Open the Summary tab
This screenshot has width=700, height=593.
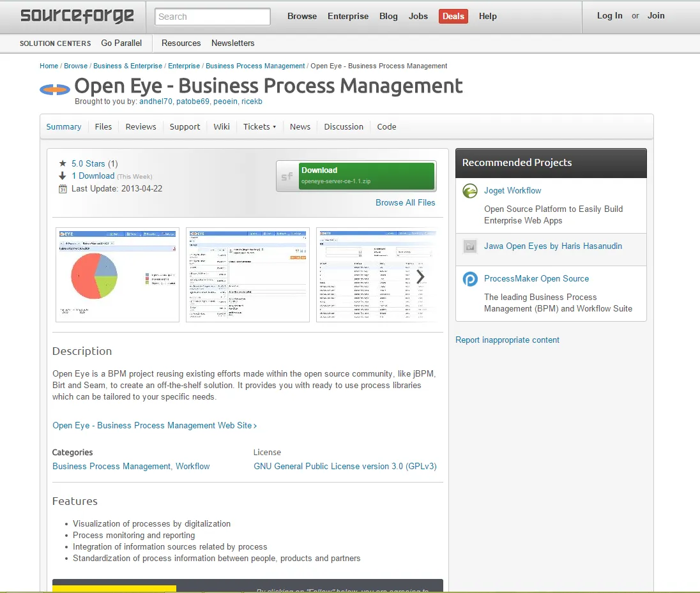point(64,127)
